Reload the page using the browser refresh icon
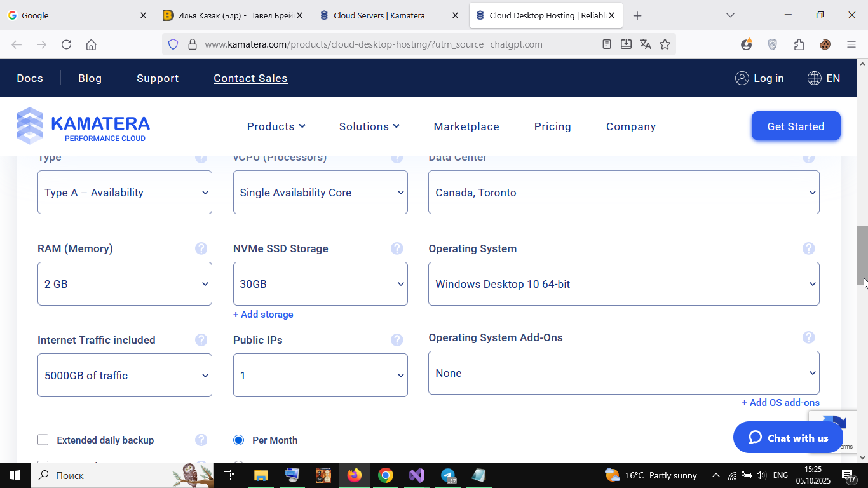 tap(66, 44)
